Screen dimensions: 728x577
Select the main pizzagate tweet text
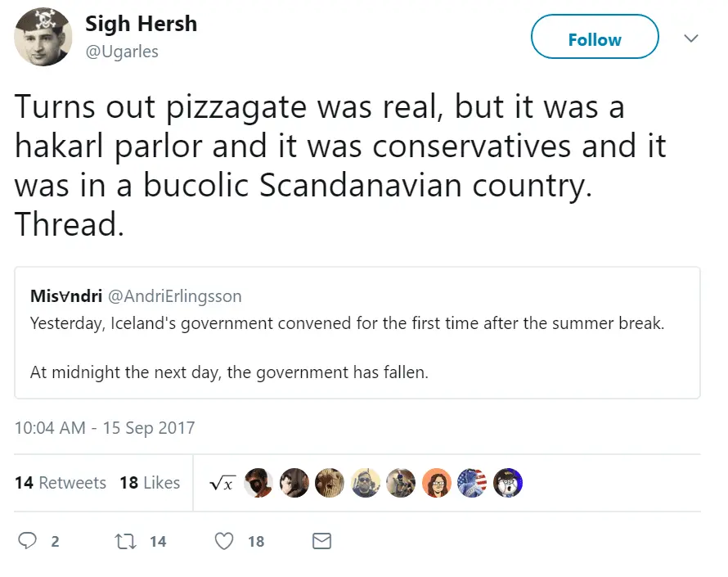(339, 165)
